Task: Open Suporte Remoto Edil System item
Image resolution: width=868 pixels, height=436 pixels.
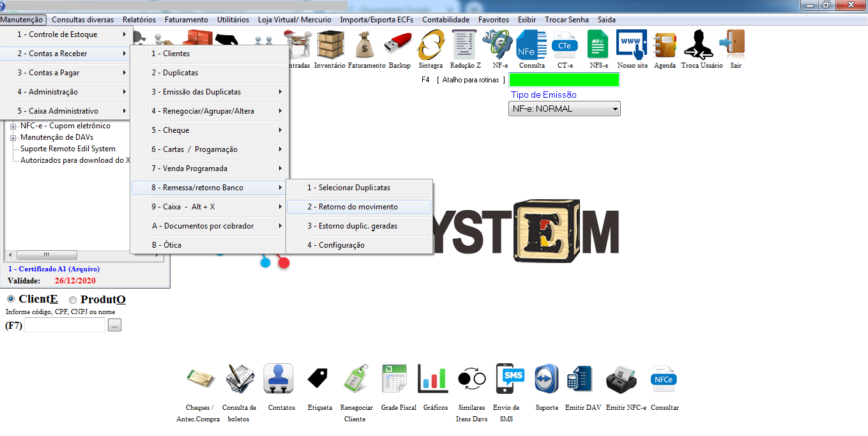Action: [x=68, y=149]
